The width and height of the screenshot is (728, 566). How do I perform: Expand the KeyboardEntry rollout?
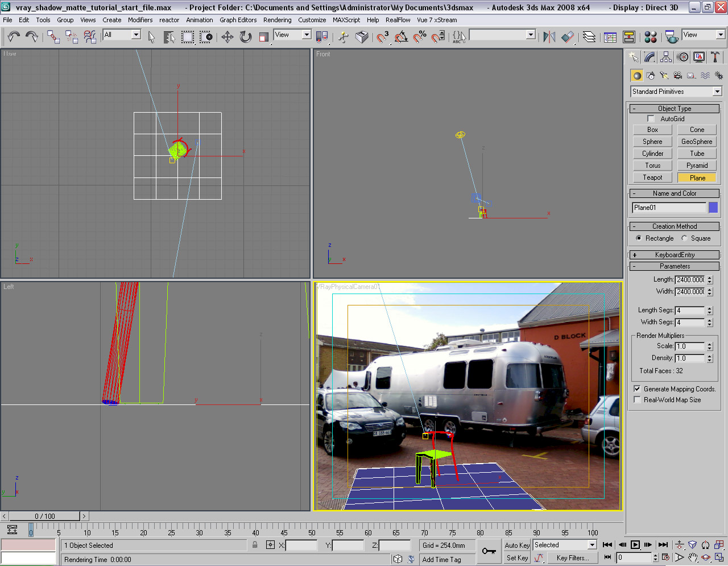pyautogui.click(x=675, y=255)
